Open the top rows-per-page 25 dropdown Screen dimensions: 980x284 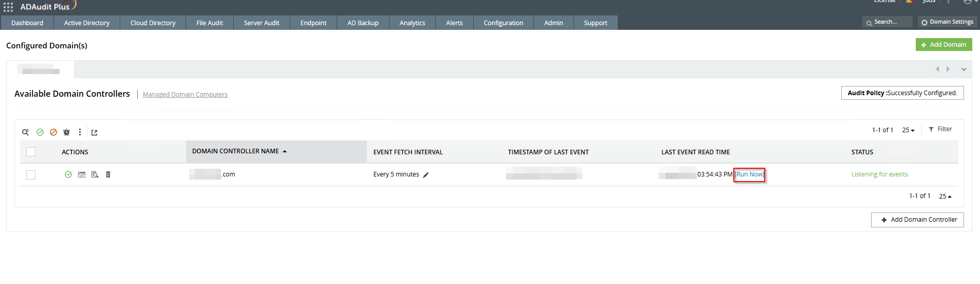coord(908,130)
